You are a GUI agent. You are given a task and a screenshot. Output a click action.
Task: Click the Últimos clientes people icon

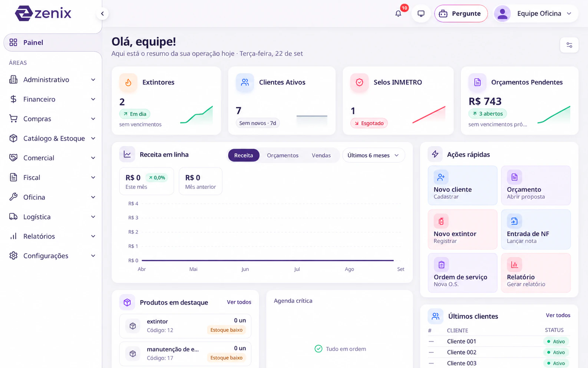(x=436, y=316)
